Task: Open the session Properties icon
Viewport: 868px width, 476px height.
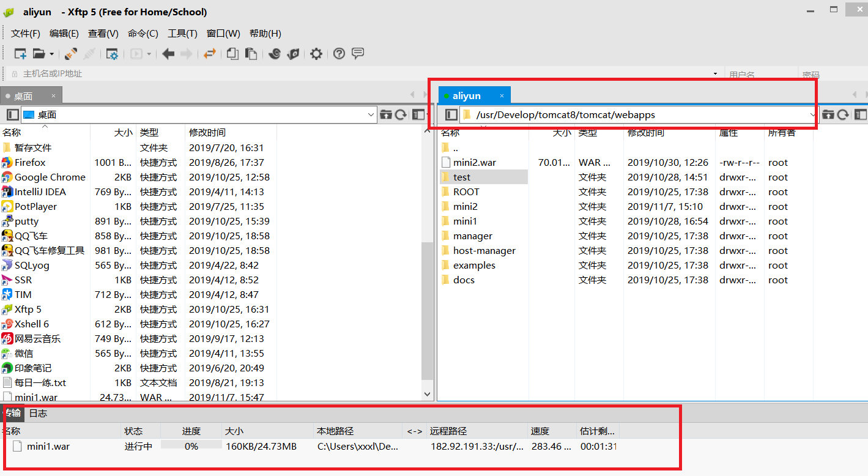Action: coord(112,54)
